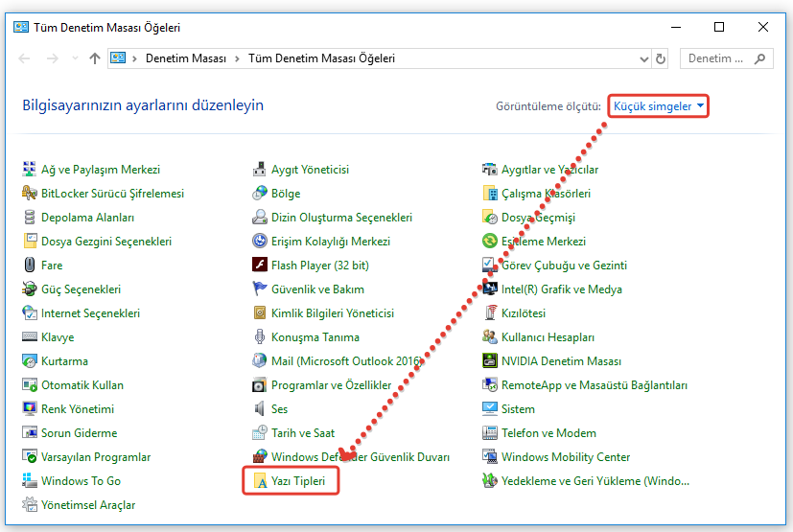Open the Kullanıcı Hesapları link

click(548, 337)
